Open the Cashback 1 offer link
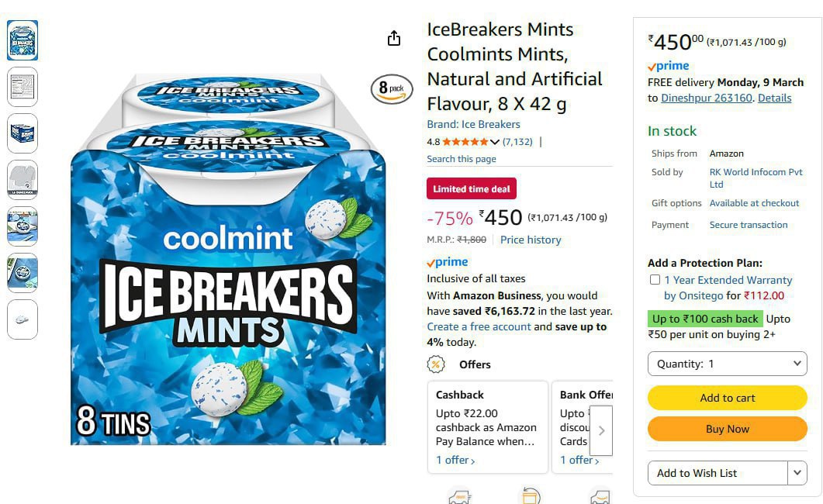Image resolution: width=823 pixels, height=504 pixels. coord(455,460)
